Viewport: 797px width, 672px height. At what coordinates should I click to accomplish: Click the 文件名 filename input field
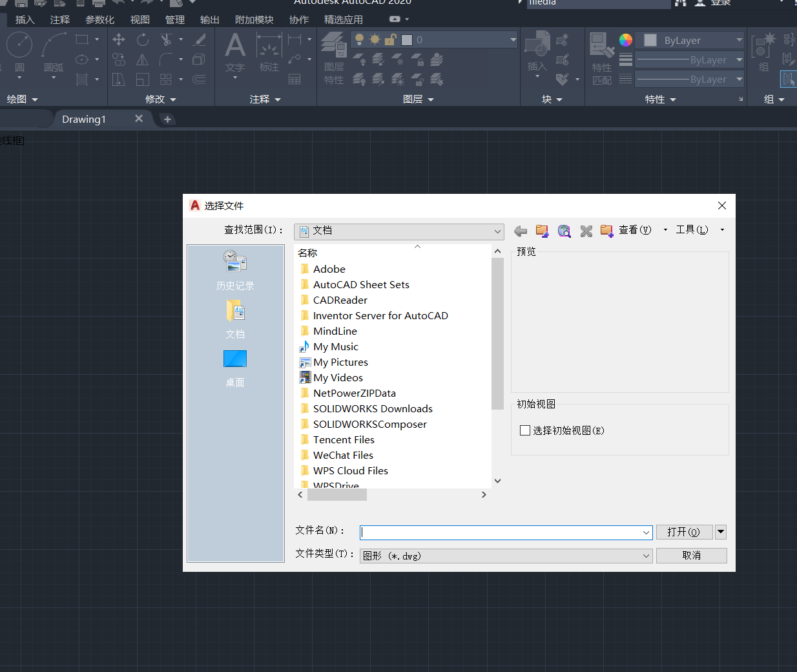[501, 532]
